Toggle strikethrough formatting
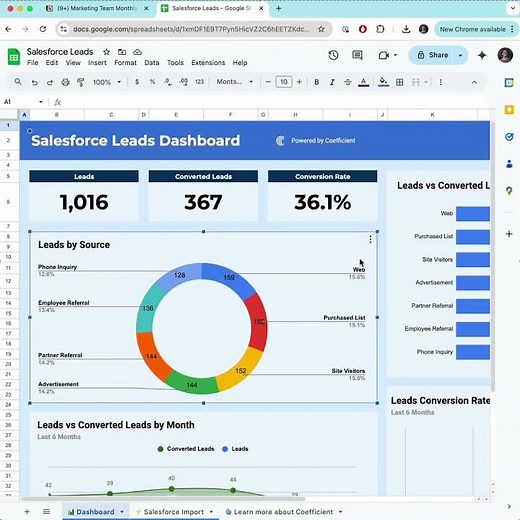The height and width of the screenshot is (520, 520). [347, 82]
